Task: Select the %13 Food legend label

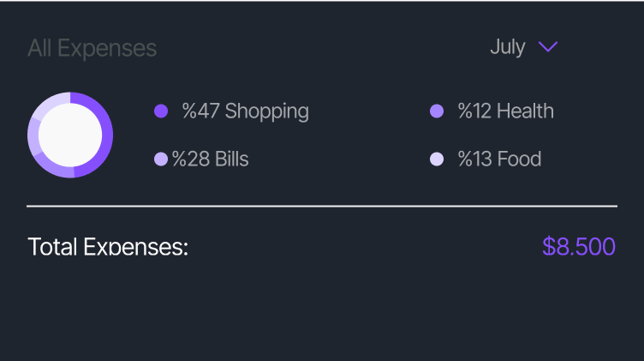Action: tap(499, 159)
